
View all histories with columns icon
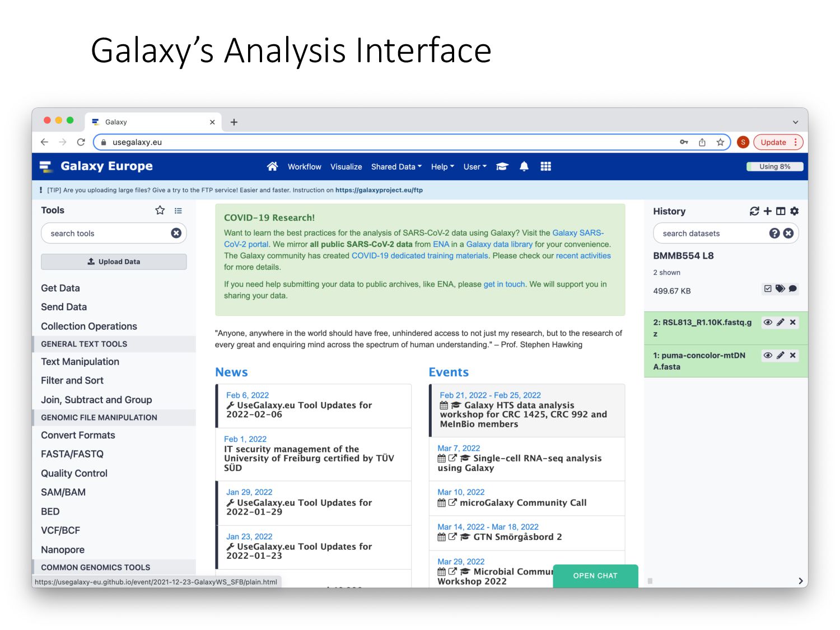click(x=781, y=211)
